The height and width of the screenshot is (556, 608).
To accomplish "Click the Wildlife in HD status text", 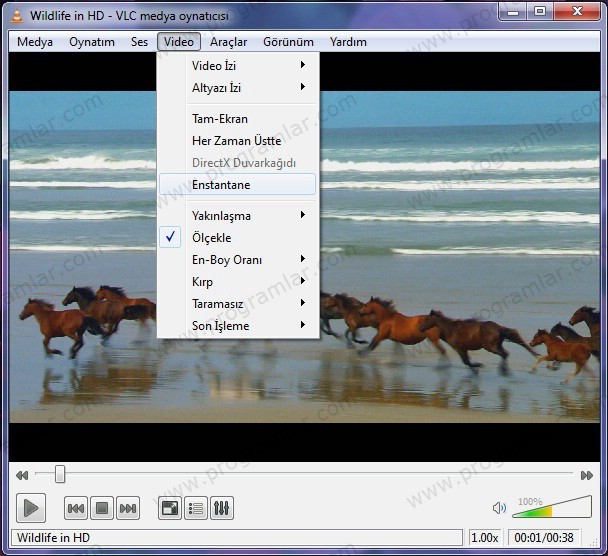I will tap(53, 538).
